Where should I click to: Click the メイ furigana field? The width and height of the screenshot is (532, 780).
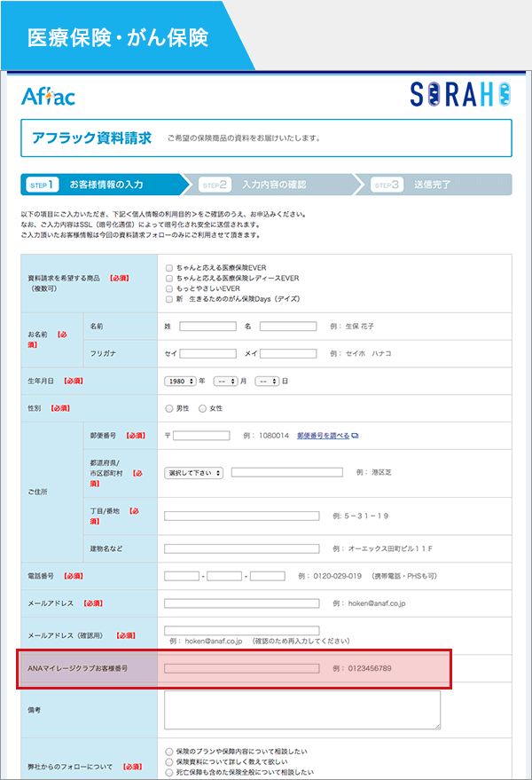[x=288, y=354]
